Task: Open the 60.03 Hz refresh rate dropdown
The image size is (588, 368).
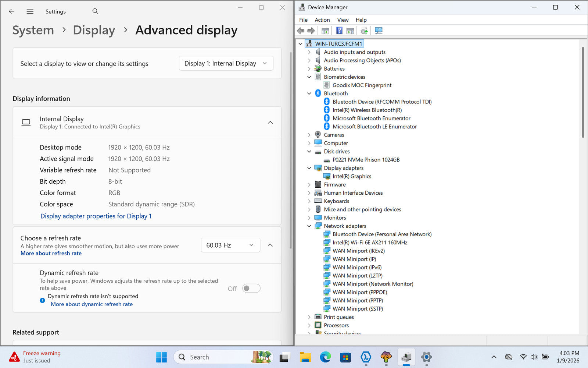Action: click(230, 245)
